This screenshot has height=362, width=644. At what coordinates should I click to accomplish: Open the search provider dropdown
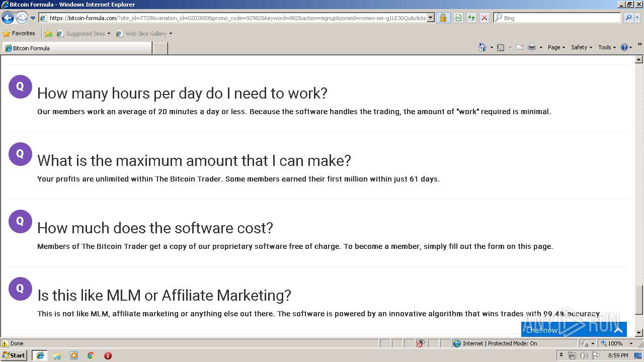[637, 18]
